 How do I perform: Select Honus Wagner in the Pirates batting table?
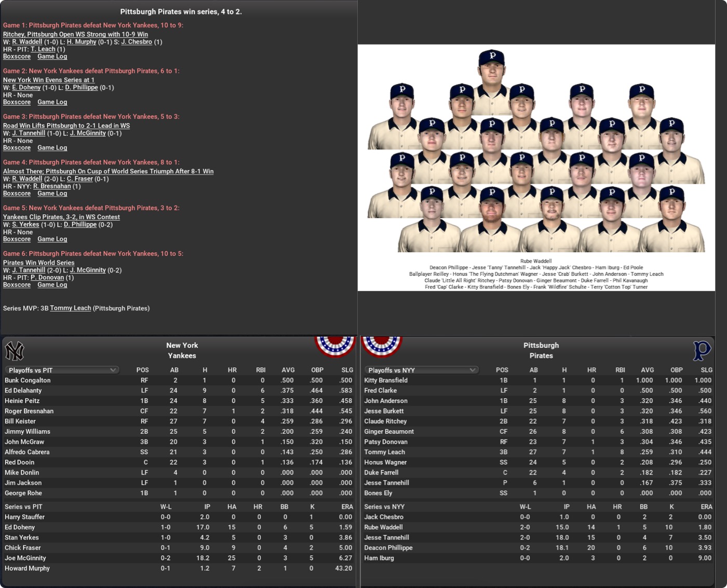point(385,462)
